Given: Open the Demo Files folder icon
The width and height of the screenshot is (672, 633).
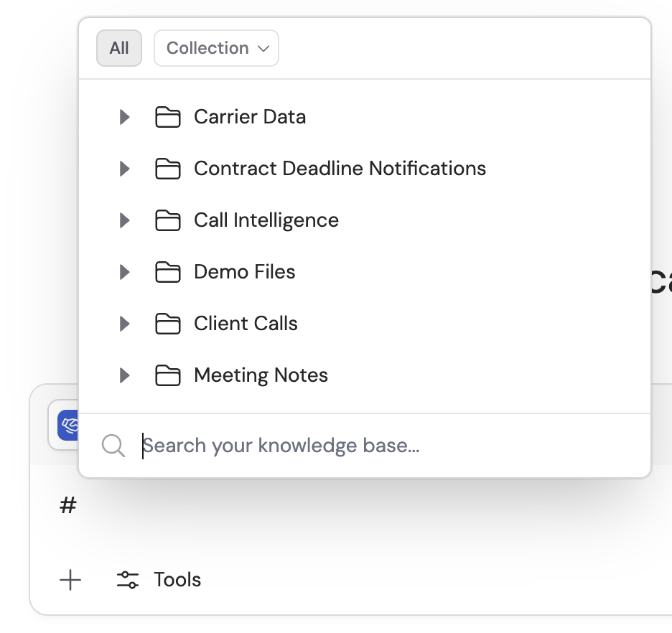Looking at the screenshot, I should [168, 272].
